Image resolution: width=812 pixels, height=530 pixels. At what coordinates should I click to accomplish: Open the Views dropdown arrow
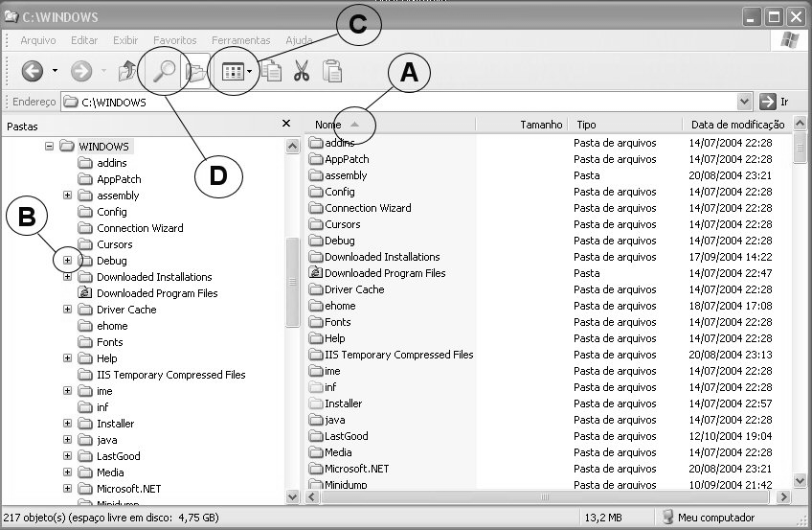tap(250, 72)
